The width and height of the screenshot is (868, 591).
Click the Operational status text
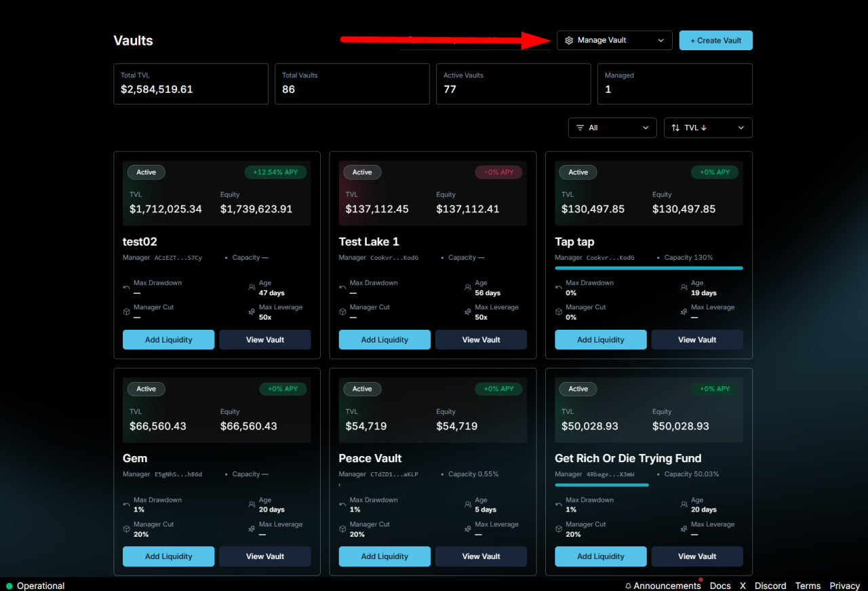(41, 586)
